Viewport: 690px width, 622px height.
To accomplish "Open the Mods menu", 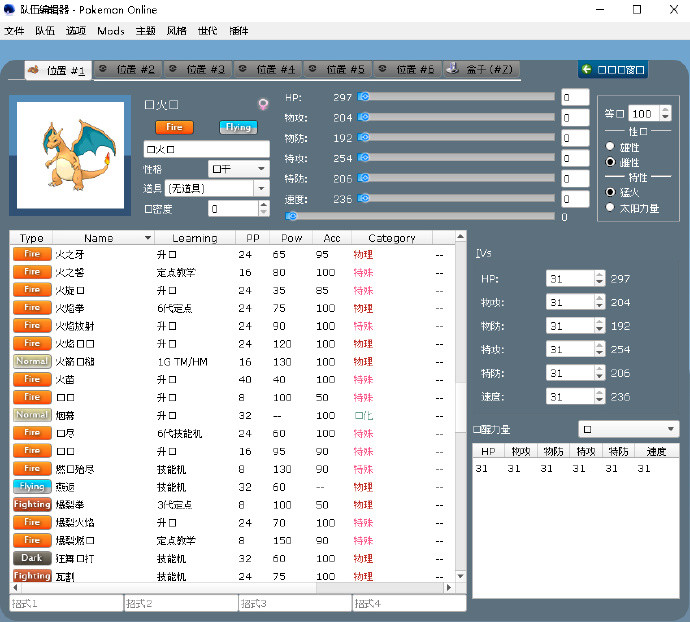I will coord(111,31).
